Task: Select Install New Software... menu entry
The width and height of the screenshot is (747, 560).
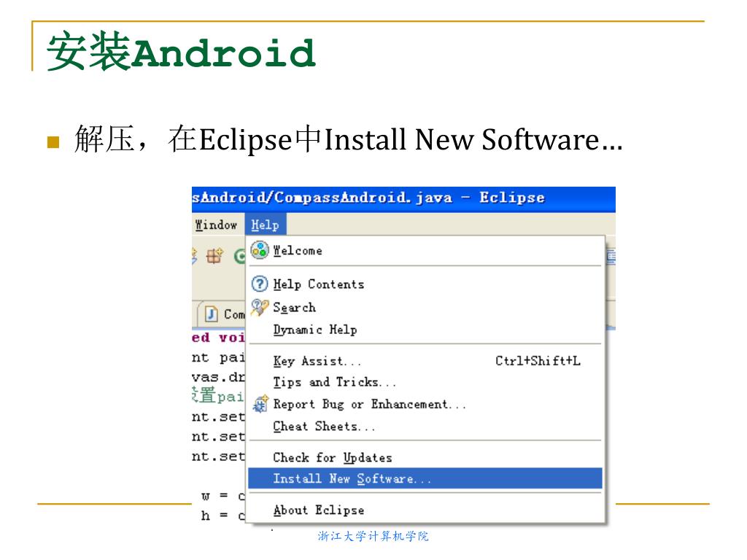Action: point(425,478)
